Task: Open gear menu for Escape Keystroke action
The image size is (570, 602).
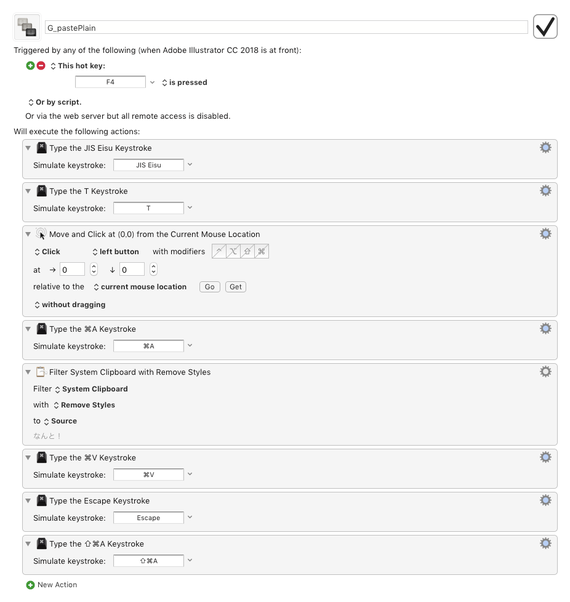Action: pyautogui.click(x=545, y=500)
